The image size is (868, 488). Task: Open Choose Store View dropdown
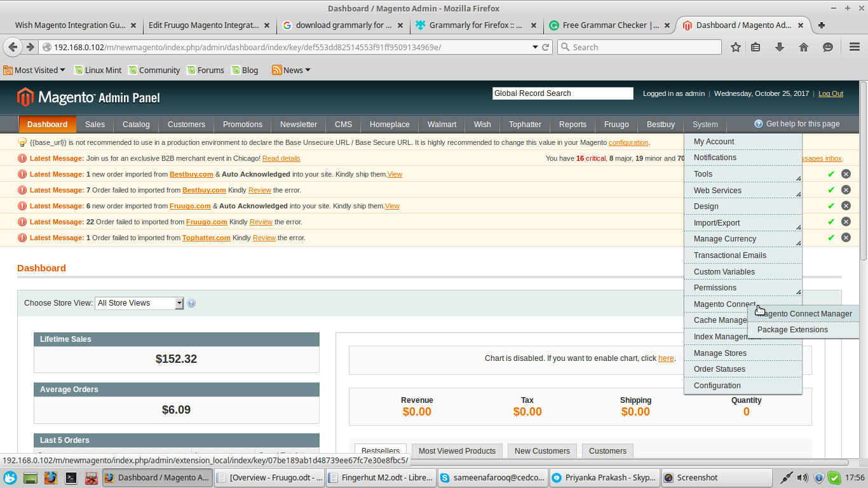[x=139, y=303]
